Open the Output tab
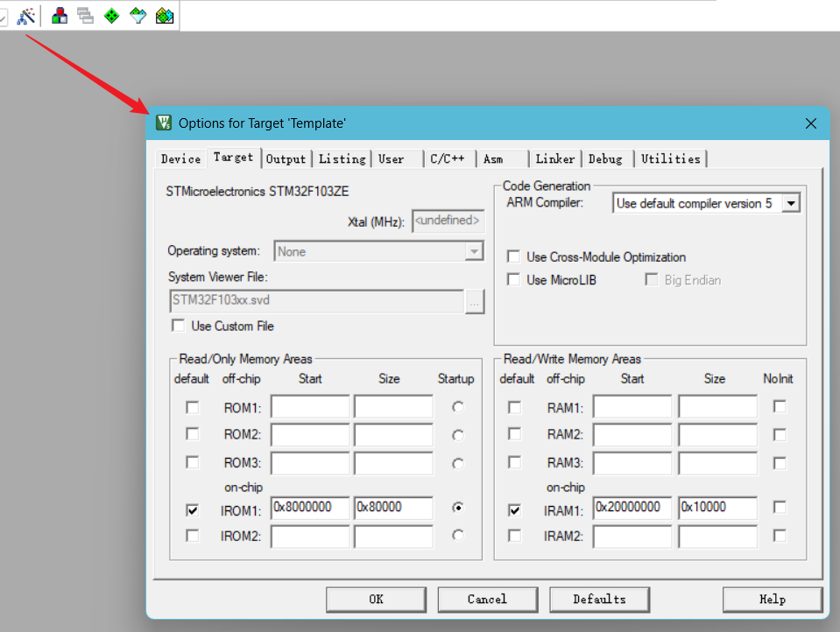The height and width of the screenshot is (632, 840). 286,159
